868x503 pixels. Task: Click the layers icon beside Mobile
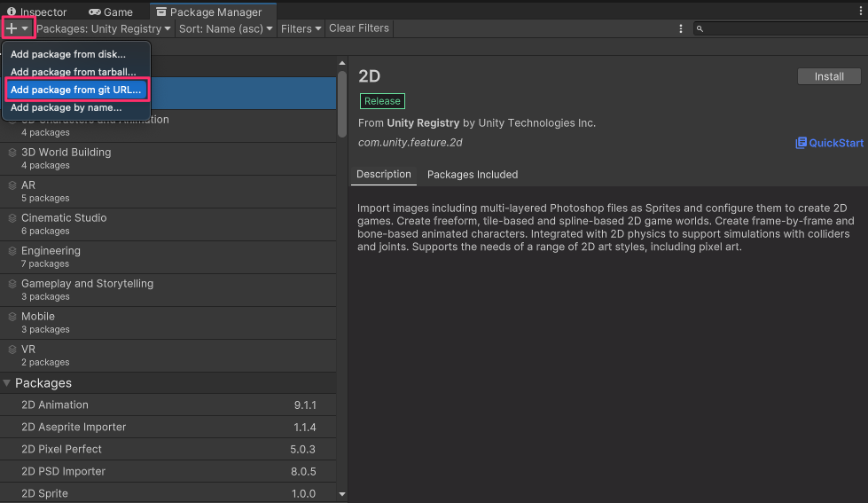[x=12, y=317]
